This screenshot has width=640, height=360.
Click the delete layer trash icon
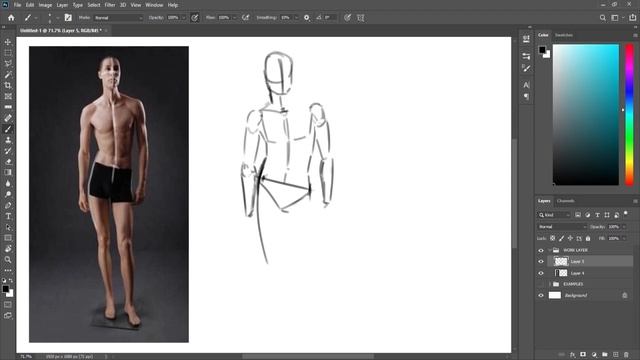(x=626, y=355)
